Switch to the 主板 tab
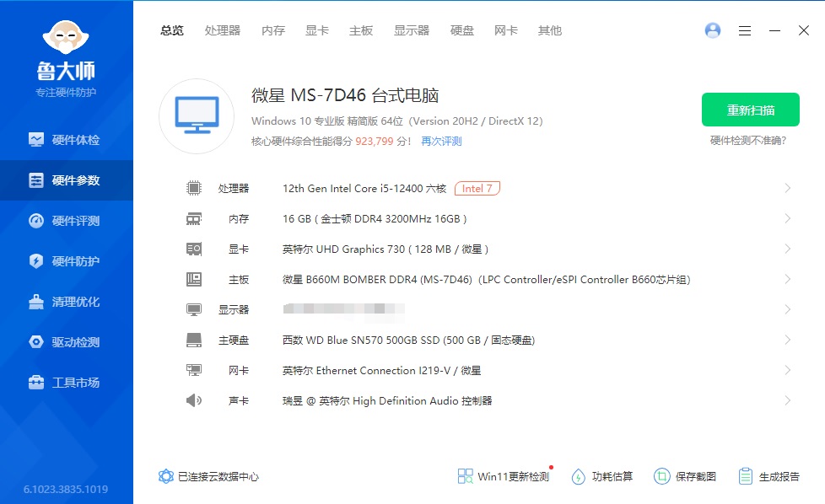 point(361,30)
